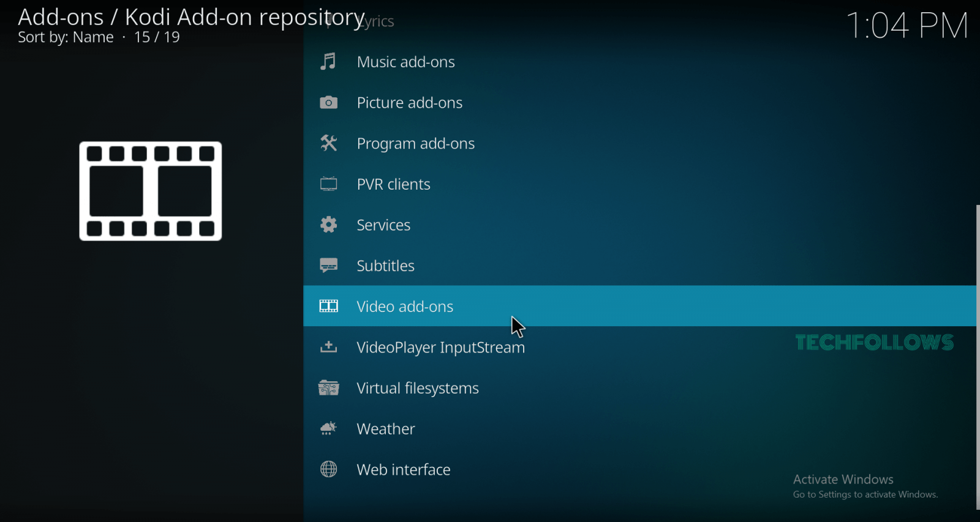
Task: Click the 1:04 PM clock
Action: click(x=907, y=26)
